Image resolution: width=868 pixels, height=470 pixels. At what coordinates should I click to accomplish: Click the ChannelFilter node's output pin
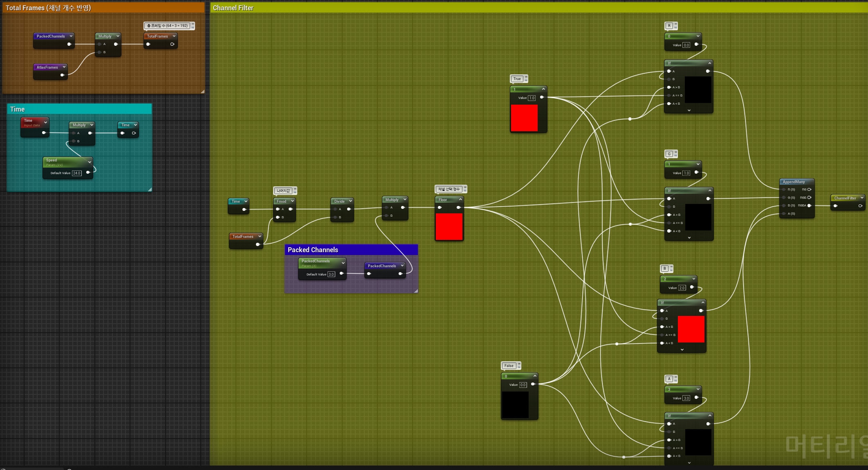click(860, 206)
